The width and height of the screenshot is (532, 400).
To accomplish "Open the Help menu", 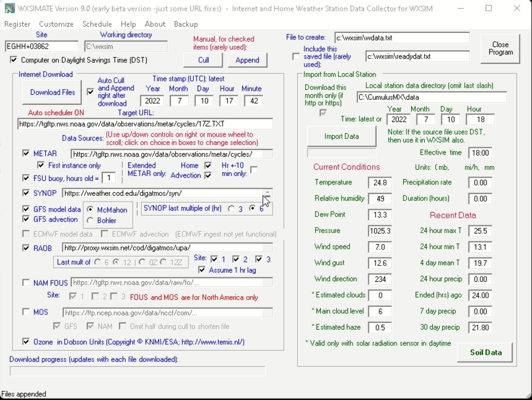I will point(128,24).
